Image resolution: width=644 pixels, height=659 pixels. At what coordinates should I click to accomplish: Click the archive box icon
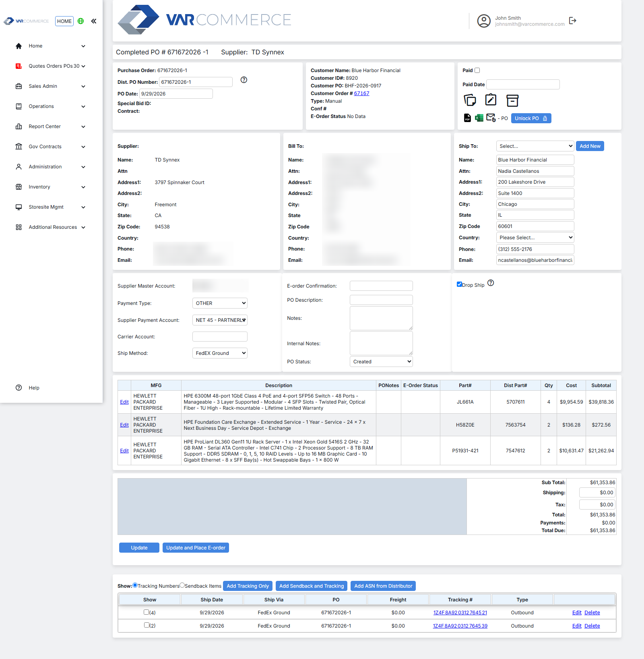click(x=512, y=100)
